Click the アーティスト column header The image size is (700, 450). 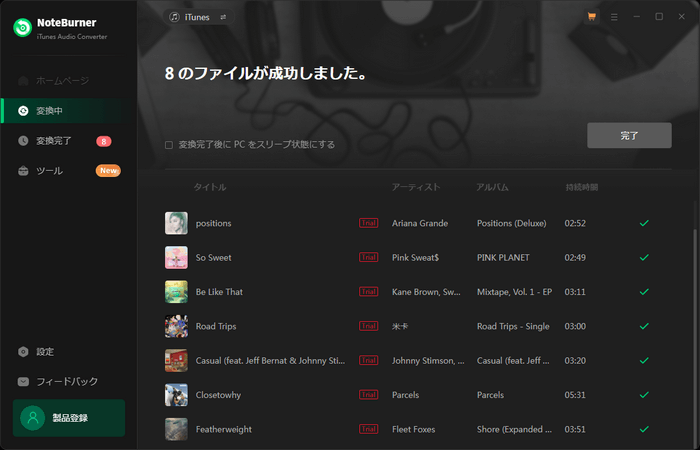pos(416,187)
